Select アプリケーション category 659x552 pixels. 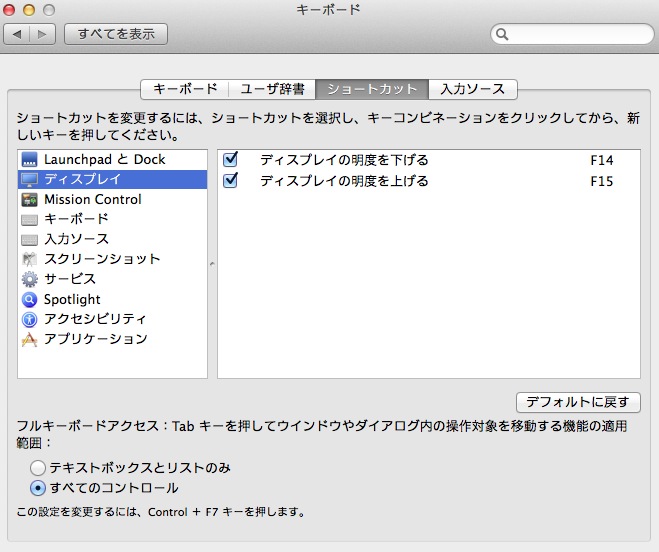[x=113, y=339]
